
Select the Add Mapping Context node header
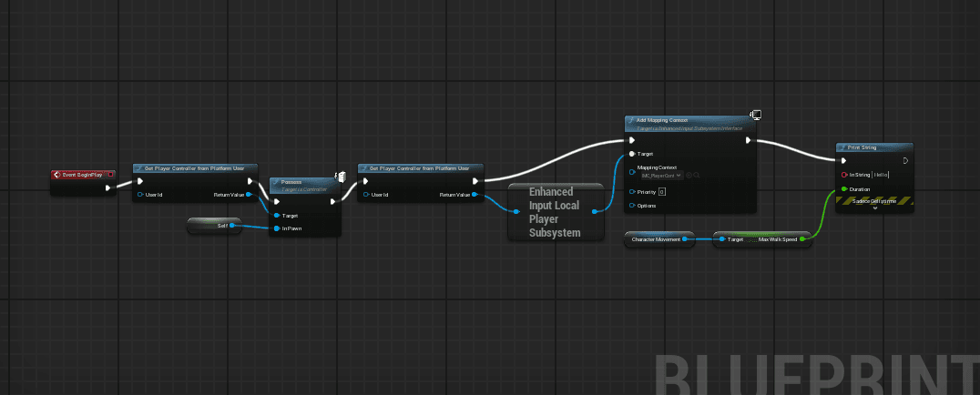[690, 123]
